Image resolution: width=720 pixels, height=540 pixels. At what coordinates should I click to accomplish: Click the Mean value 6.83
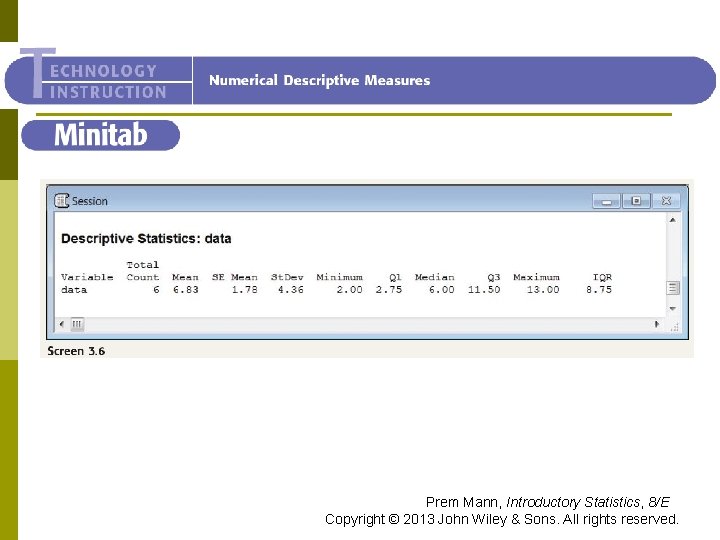click(186, 290)
